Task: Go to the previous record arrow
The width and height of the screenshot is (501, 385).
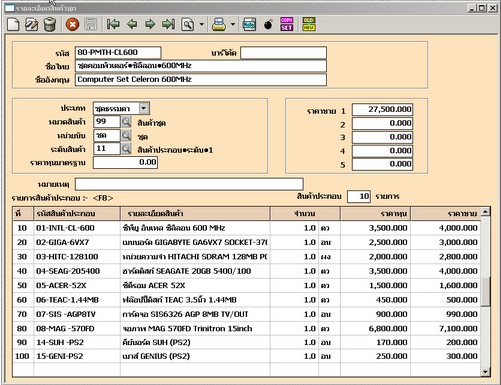Action: click(x=132, y=24)
